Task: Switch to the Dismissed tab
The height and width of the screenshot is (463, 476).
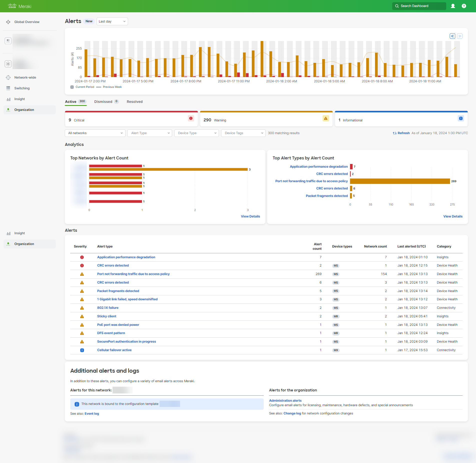Action: coord(103,102)
